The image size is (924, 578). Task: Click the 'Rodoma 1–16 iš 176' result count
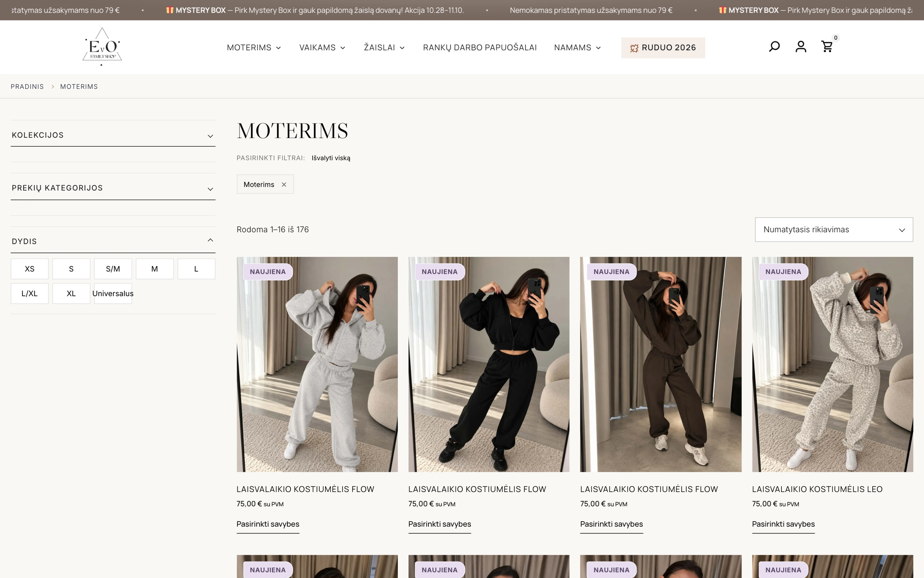tap(273, 230)
